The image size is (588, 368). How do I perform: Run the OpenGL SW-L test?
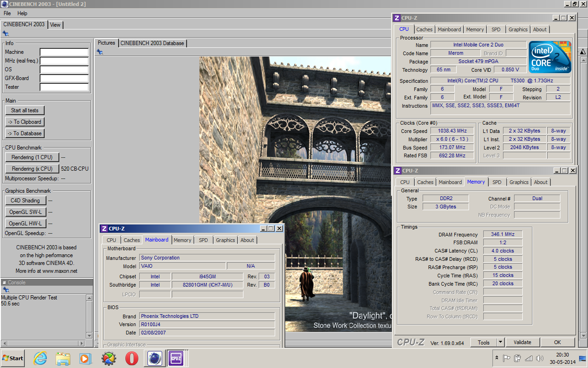26,212
